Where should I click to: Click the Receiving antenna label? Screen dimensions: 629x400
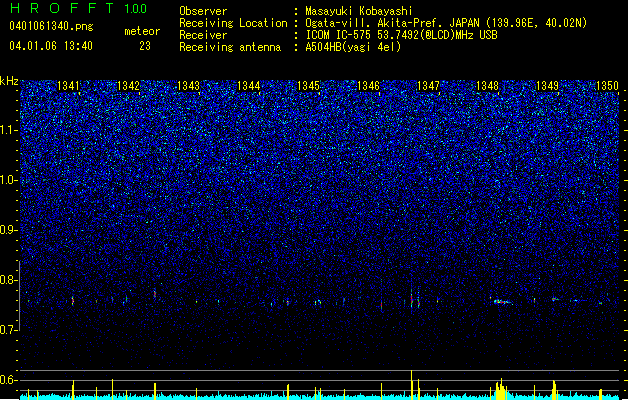(x=230, y=47)
